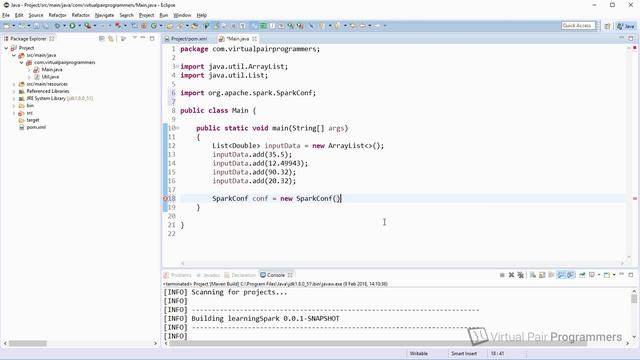Click Collapse All in Package Explorer
The image size is (640, 360).
click(x=102, y=38)
